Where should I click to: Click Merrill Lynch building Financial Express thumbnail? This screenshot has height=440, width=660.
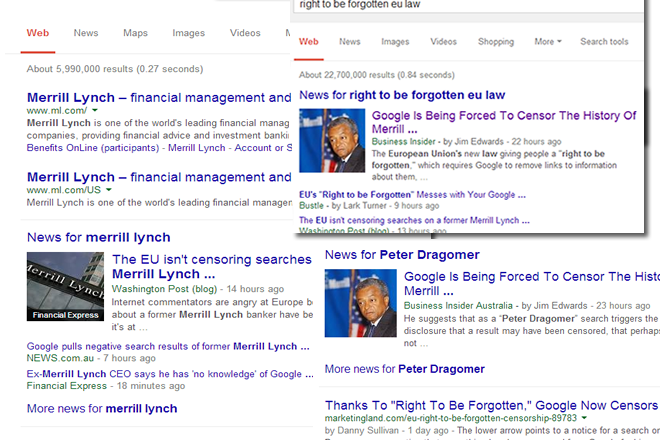[65, 286]
